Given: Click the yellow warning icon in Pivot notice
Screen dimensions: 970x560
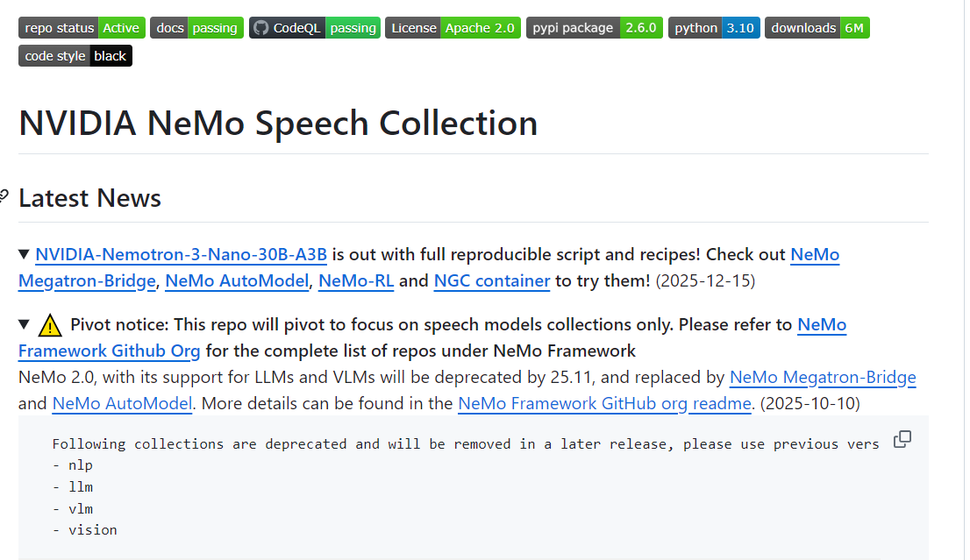Looking at the screenshot, I should (x=51, y=326).
